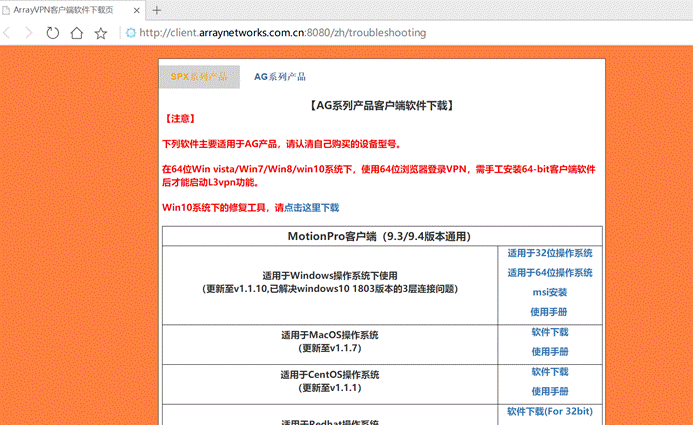
Task: Bookmark page with the star icon
Action: tap(101, 33)
